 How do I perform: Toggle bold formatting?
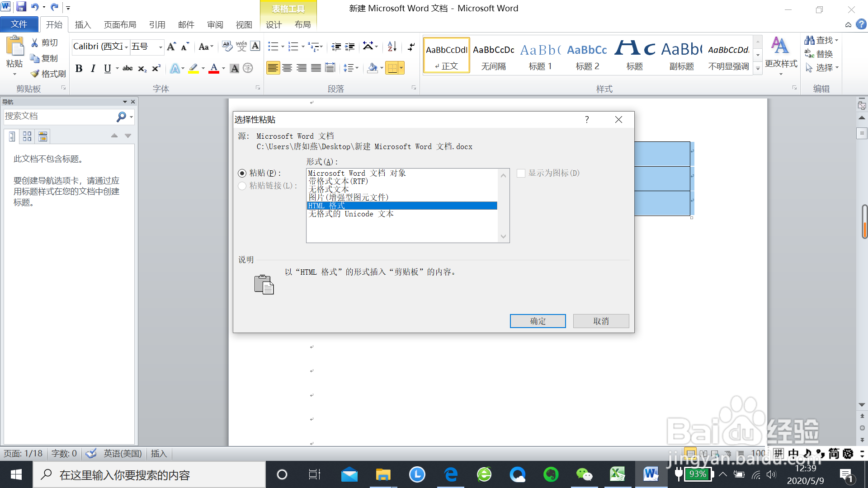(79, 68)
